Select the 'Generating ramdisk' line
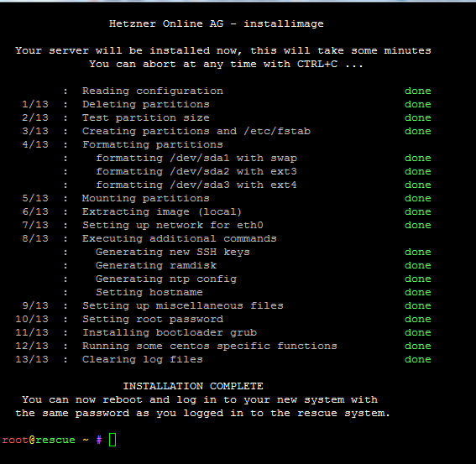476x464 pixels. pos(156,265)
